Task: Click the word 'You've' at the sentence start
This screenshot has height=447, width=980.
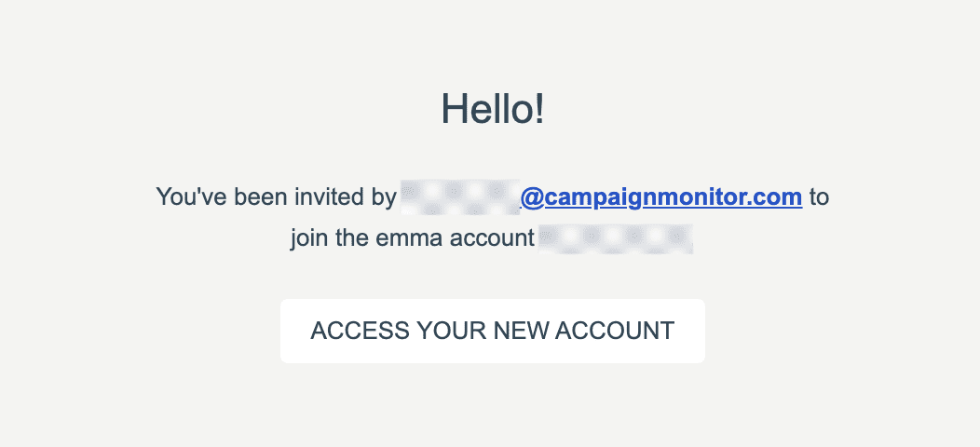Action: 191,196
